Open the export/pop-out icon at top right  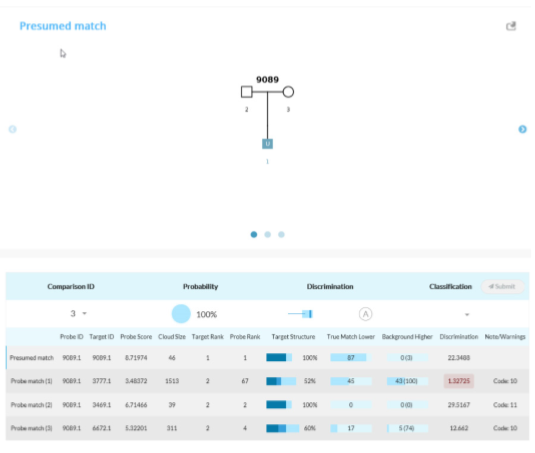511,26
